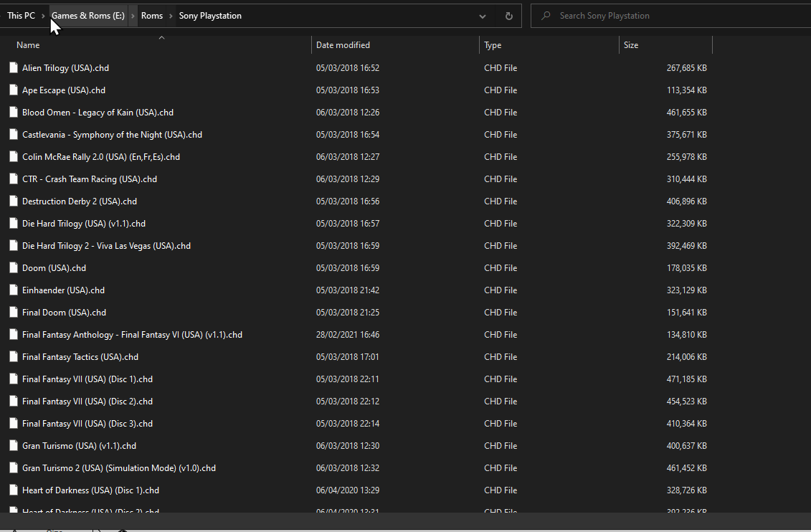Select Final Fantasy VII (USA) (Disc 2).chd

pyautogui.click(x=87, y=402)
